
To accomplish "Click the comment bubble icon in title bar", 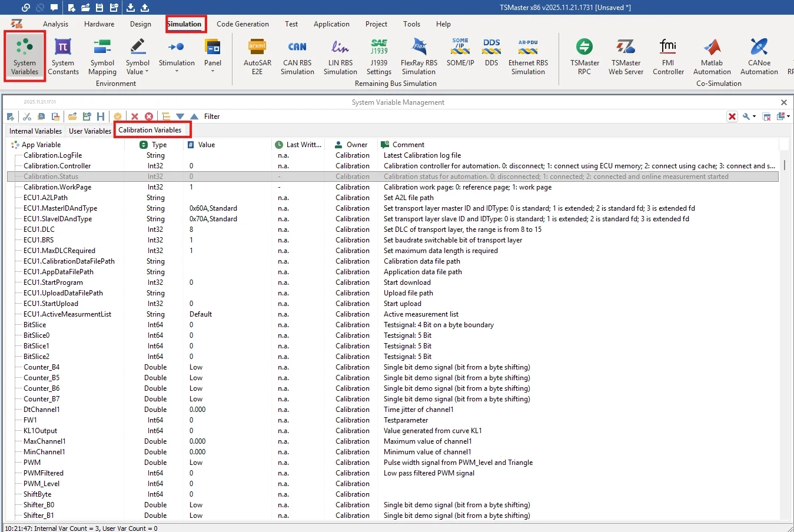I will tap(54, 8).
